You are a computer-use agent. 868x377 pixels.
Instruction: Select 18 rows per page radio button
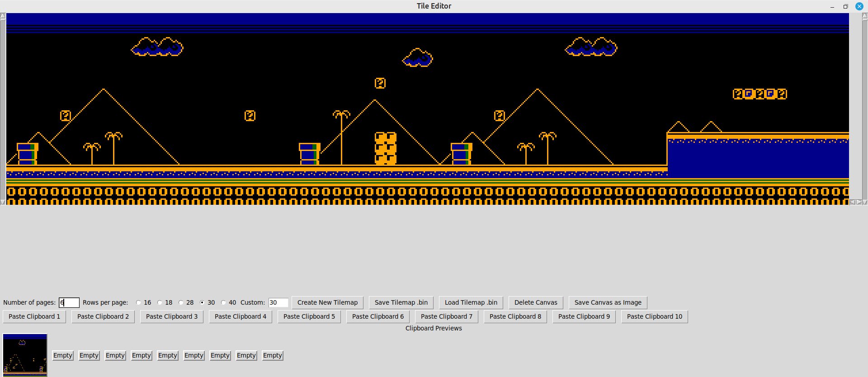160,302
